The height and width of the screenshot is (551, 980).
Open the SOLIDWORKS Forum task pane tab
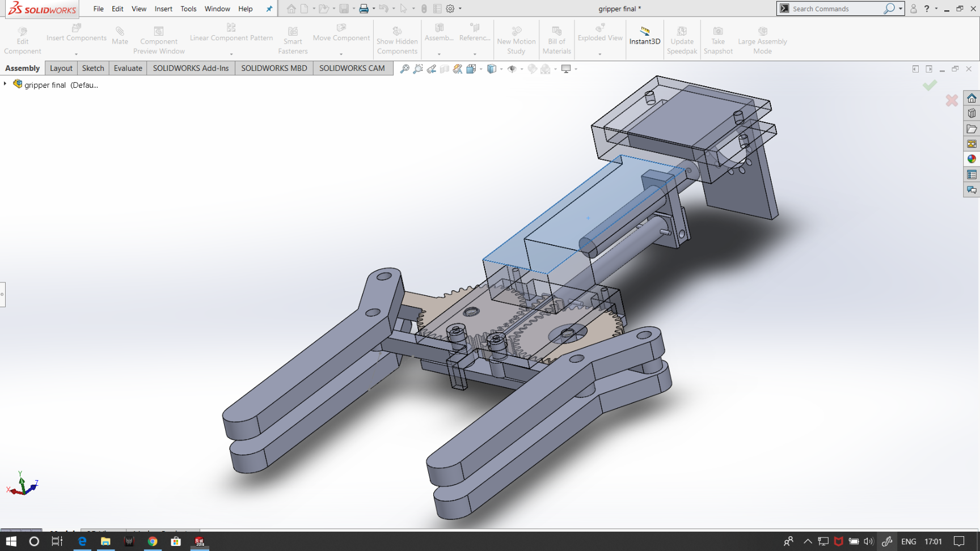point(971,190)
